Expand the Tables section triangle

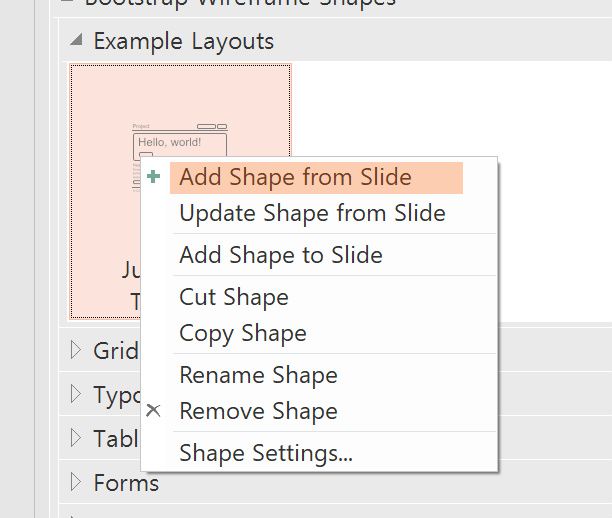point(76,438)
